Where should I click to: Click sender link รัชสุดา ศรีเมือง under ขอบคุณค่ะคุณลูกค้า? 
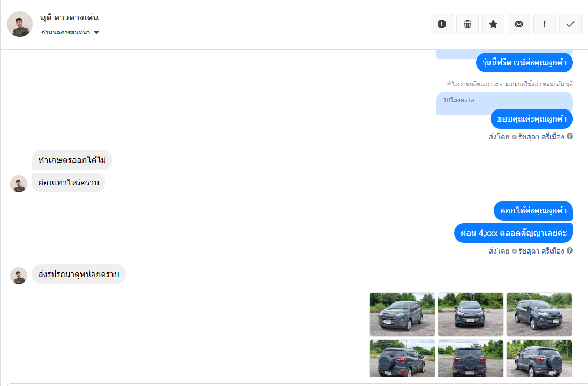tap(541, 137)
